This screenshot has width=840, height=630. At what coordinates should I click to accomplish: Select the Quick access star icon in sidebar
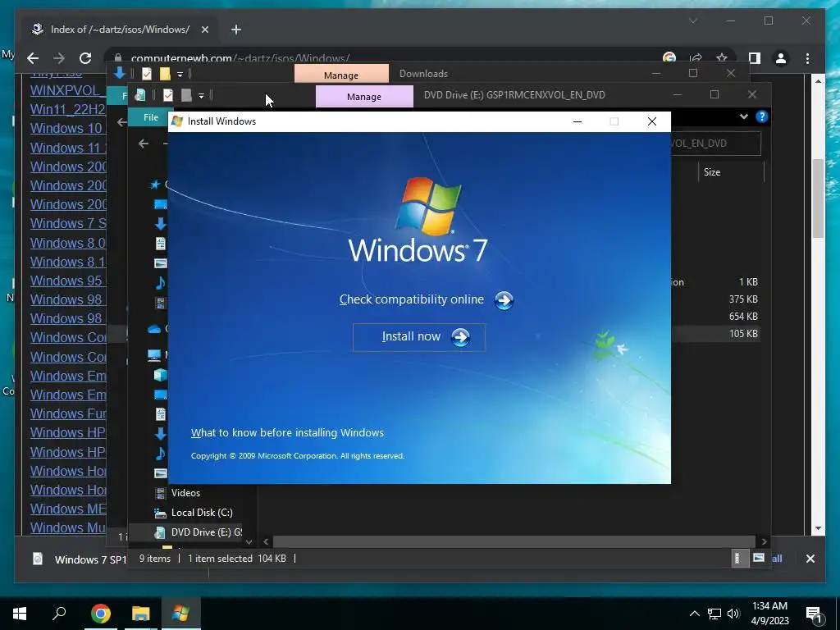[155, 185]
